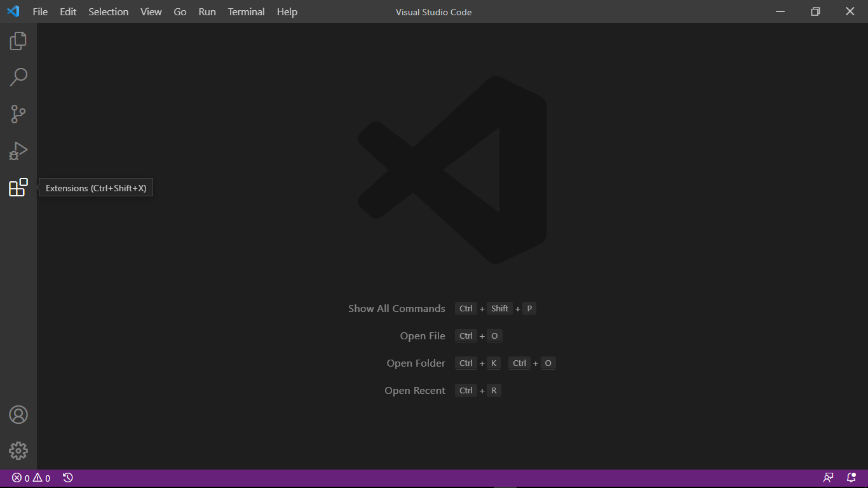Open the Help menu
The image size is (868, 488).
click(287, 12)
